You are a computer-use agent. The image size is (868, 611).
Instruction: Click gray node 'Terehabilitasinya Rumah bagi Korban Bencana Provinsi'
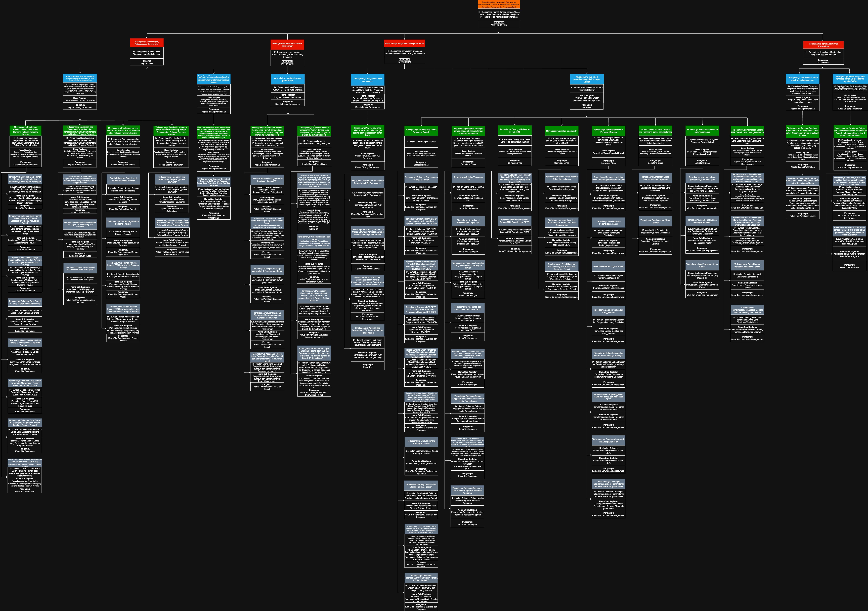(123, 179)
